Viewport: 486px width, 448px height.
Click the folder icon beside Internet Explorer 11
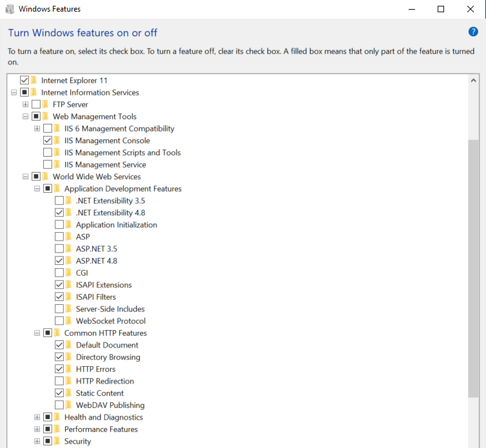[34, 80]
